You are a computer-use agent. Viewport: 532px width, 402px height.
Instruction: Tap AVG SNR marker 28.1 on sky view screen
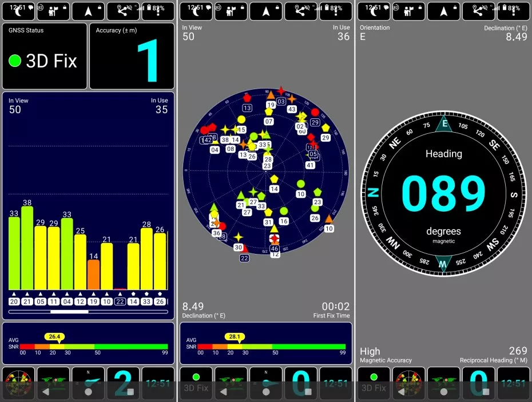(235, 337)
